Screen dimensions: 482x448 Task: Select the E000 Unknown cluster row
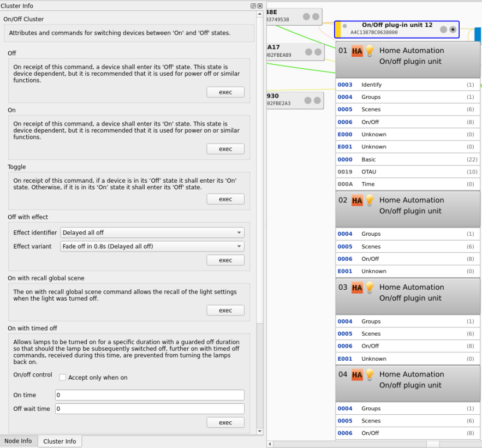[408, 134]
